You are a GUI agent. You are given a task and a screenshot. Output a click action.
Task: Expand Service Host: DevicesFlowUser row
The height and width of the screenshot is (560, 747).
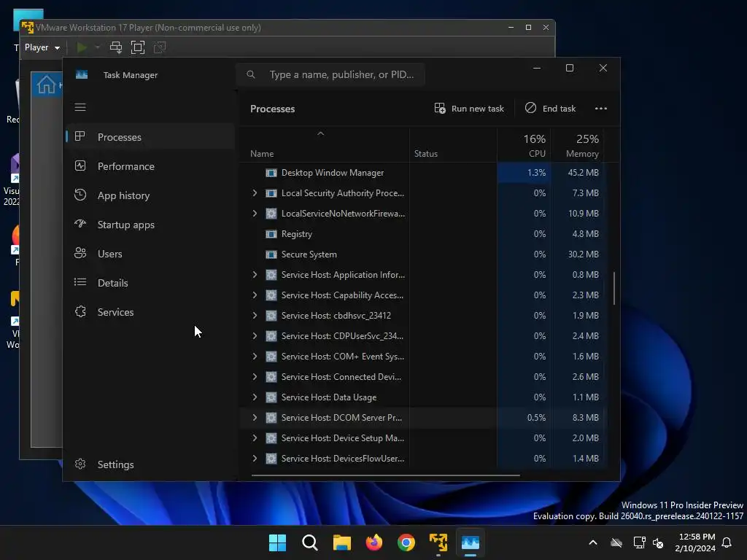pyautogui.click(x=255, y=459)
